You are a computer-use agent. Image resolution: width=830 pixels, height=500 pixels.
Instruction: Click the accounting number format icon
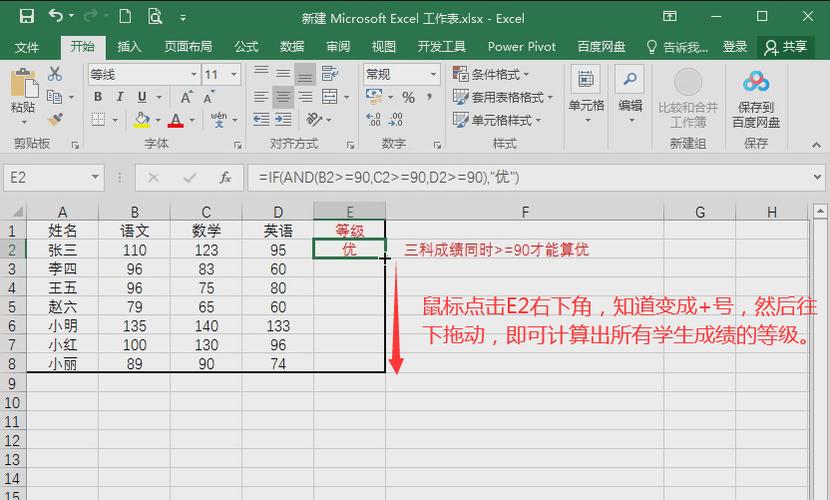click(x=374, y=97)
